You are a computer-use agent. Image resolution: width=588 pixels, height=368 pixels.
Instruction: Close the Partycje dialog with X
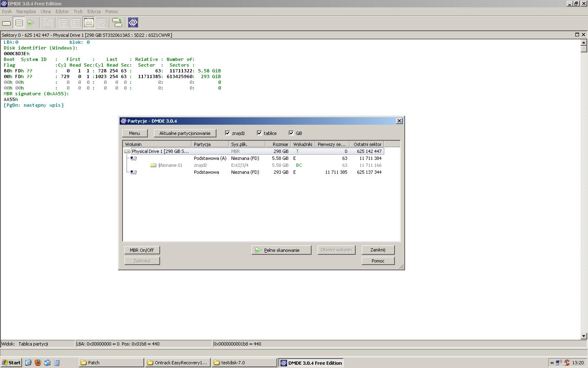(x=399, y=121)
